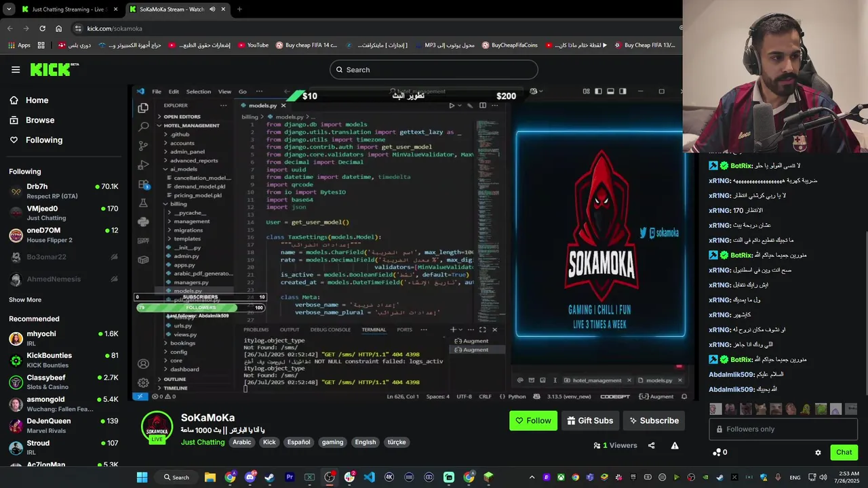Open the Apps bookmarks shortcut
Screen dimensions: 868x488
[19, 45]
